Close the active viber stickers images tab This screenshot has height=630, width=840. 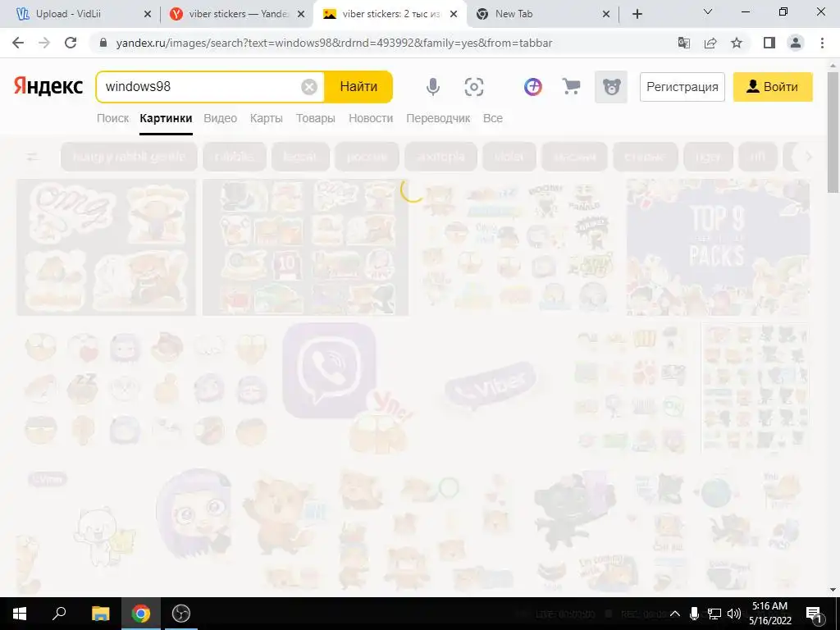(x=454, y=15)
